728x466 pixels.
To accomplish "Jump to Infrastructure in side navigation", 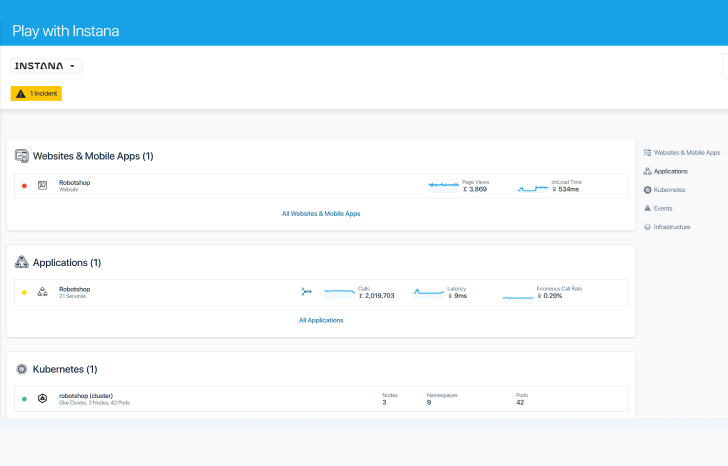I will pos(672,227).
